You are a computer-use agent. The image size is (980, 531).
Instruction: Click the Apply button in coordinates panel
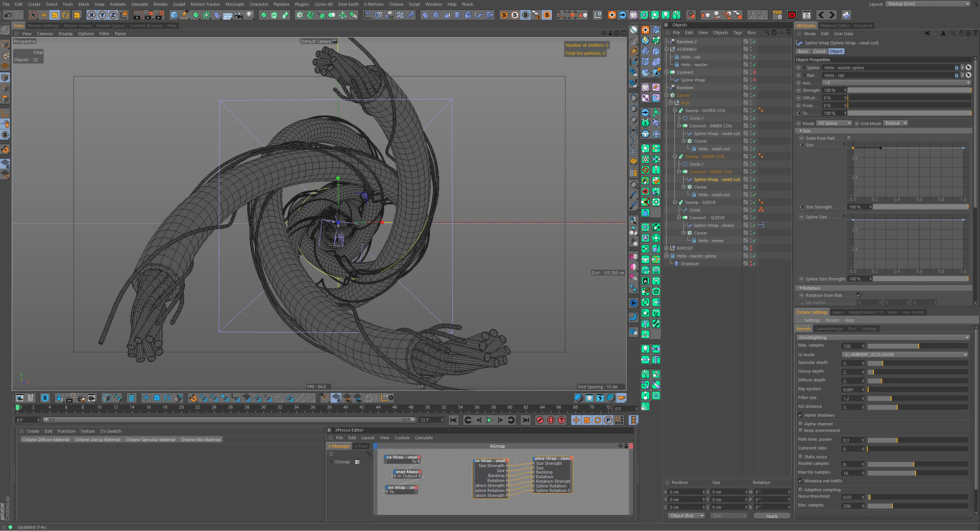pyautogui.click(x=772, y=516)
